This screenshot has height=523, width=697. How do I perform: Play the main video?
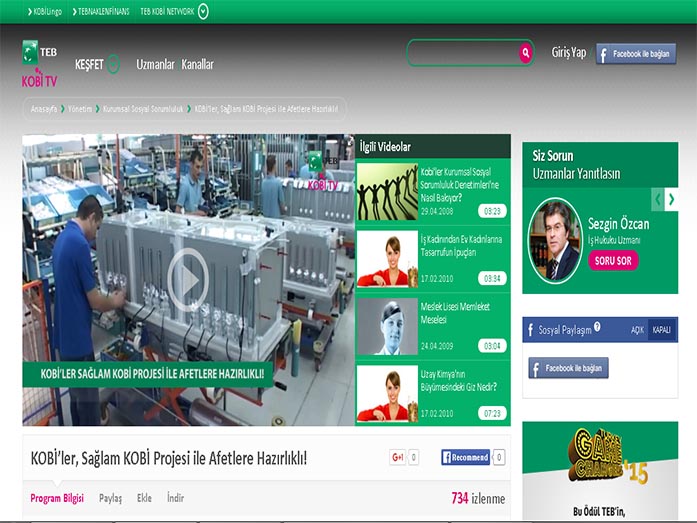pos(188,279)
